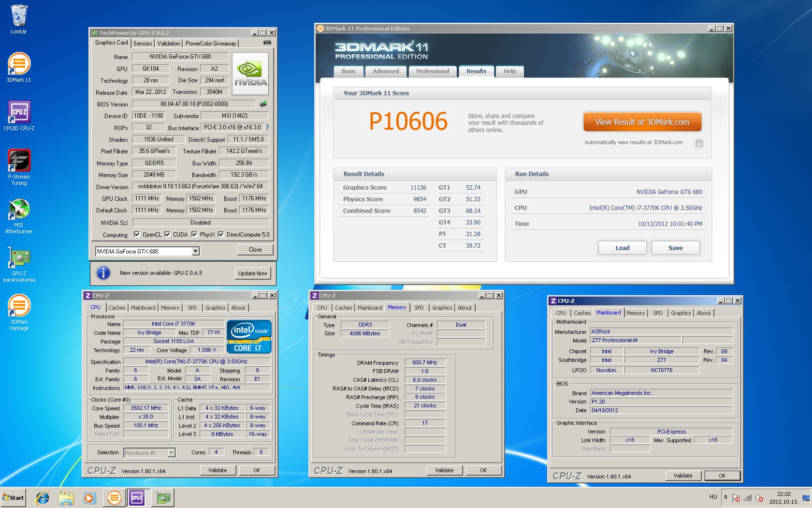Open Windows Explorer from the taskbar
The width and height of the screenshot is (812, 508).
[66, 497]
